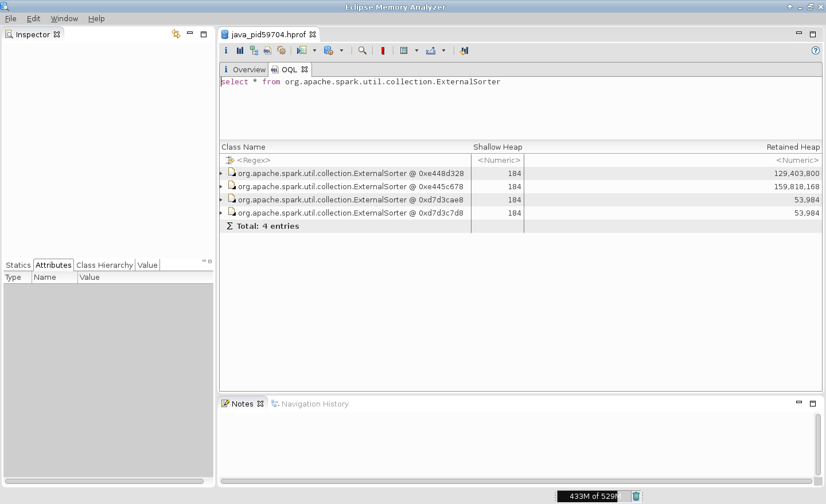Open dropdown next to Export icon
The width and height of the screenshot is (826, 504).
pos(443,50)
